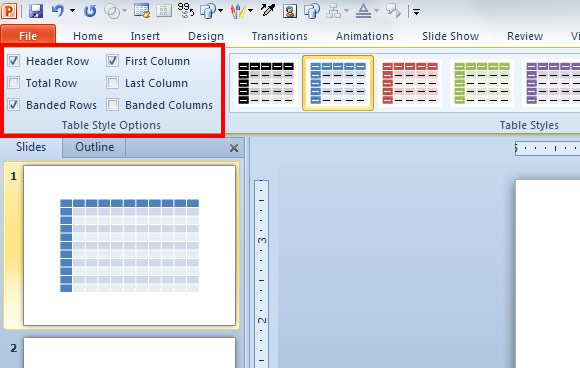Open the combine shapes dropdown arrow
Viewport: 580px width, 368px height.
(124, 11)
